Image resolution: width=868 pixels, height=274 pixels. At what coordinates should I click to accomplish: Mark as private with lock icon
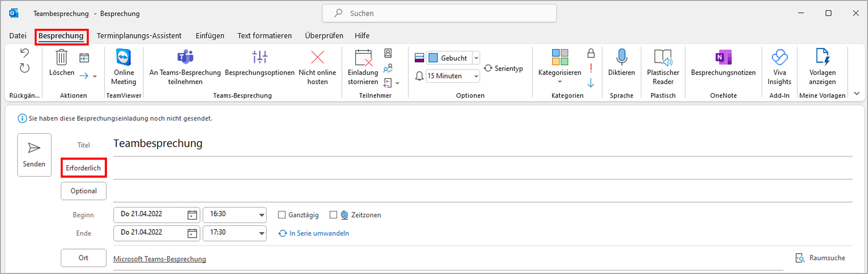click(591, 53)
